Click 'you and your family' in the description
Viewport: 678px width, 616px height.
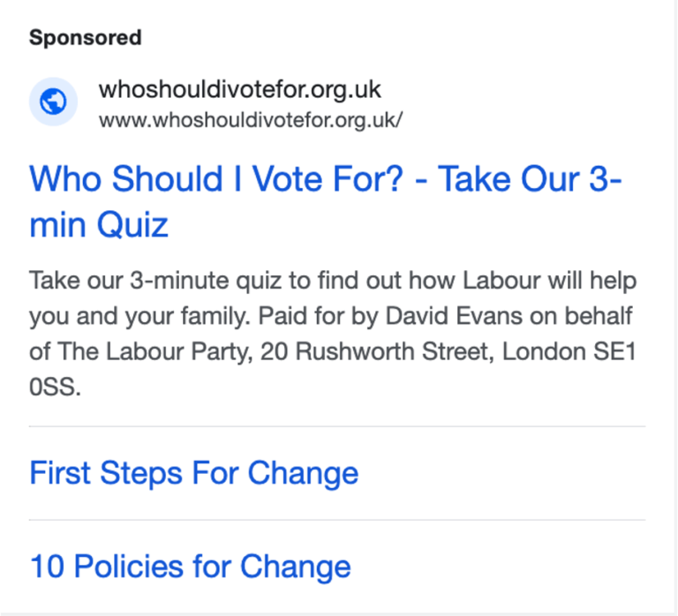[x=139, y=317]
